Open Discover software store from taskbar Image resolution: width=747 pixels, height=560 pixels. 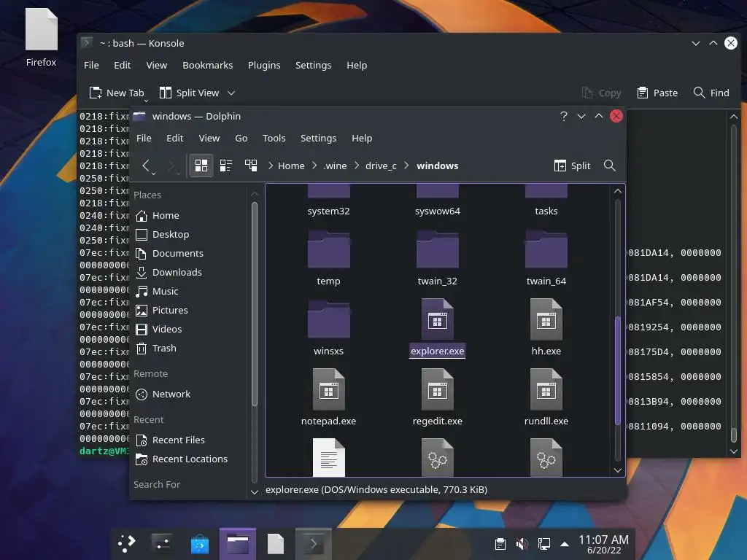200,543
